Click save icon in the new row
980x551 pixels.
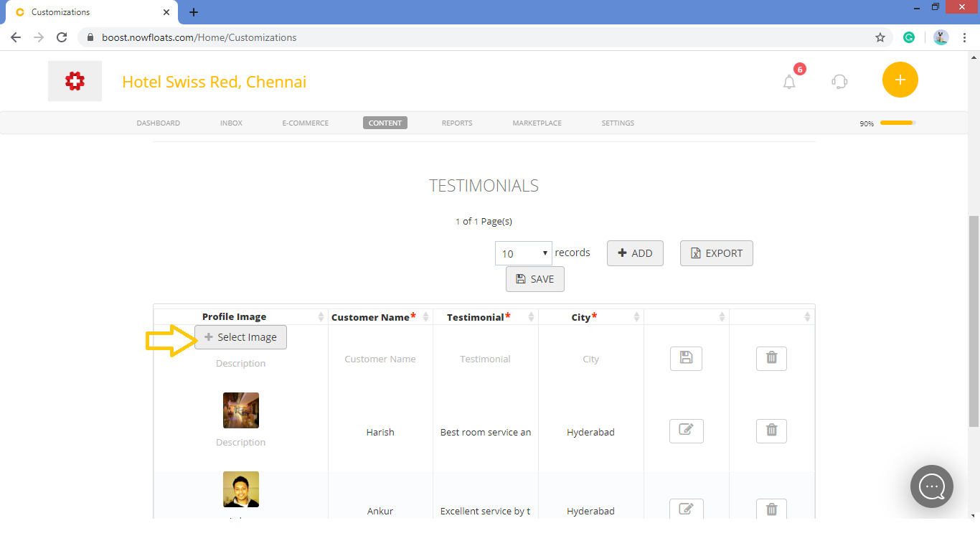(x=686, y=358)
